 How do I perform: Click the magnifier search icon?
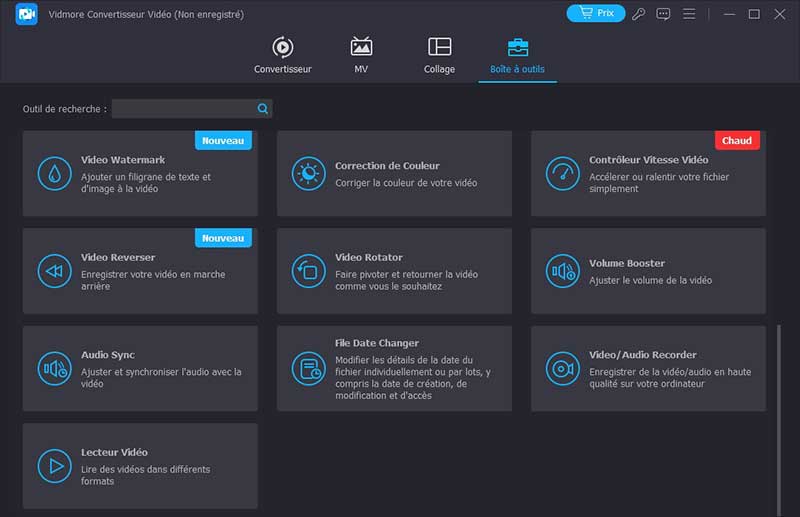coord(263,108)
